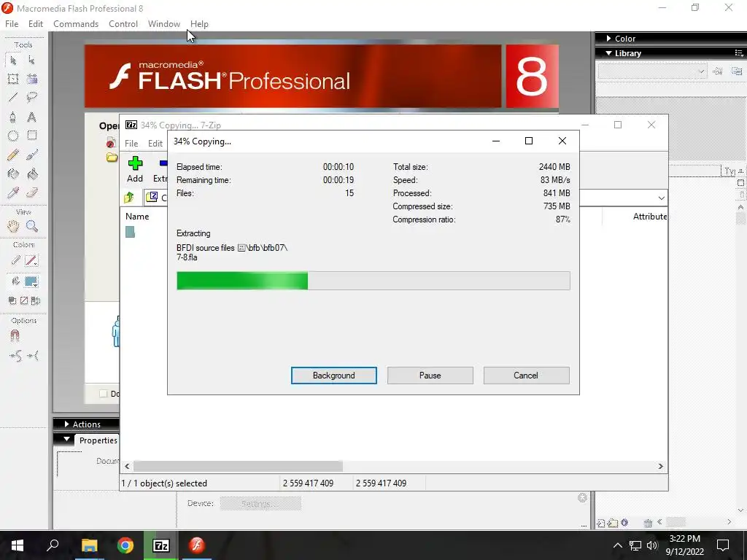Open the 7-Zip Edit menu
Image resolution: width=747 pixels, height=560 pixels.
tap(155, 144)
